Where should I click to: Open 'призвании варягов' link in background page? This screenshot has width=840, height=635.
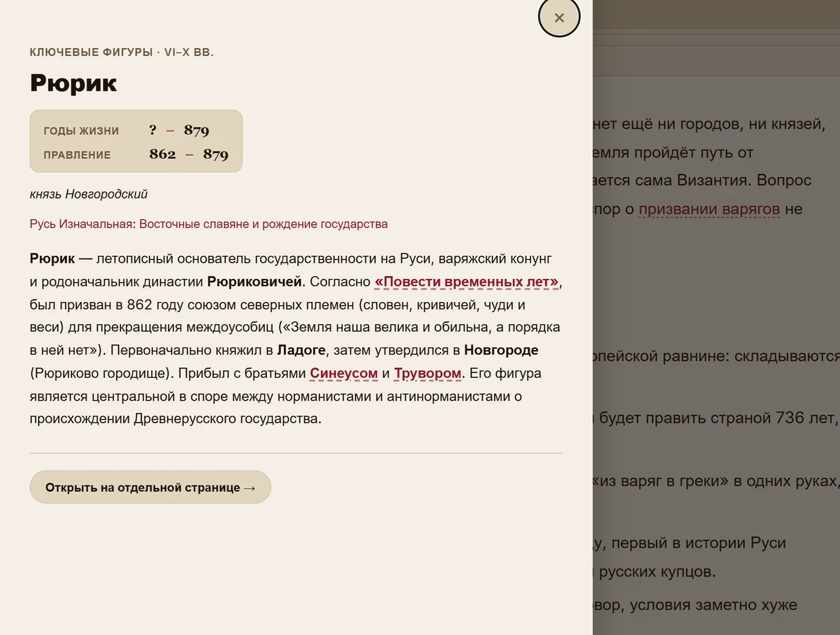709,209
